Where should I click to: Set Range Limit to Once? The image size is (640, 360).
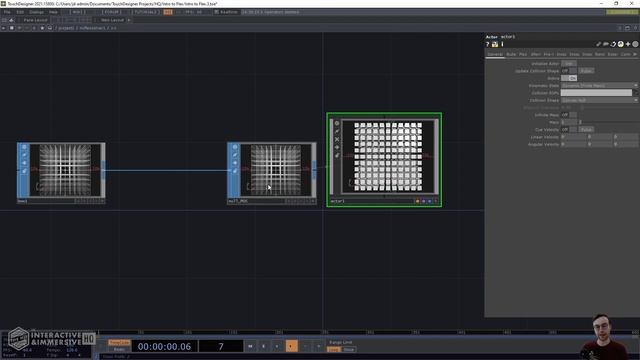pyautogui.click(x=349, y=350)
